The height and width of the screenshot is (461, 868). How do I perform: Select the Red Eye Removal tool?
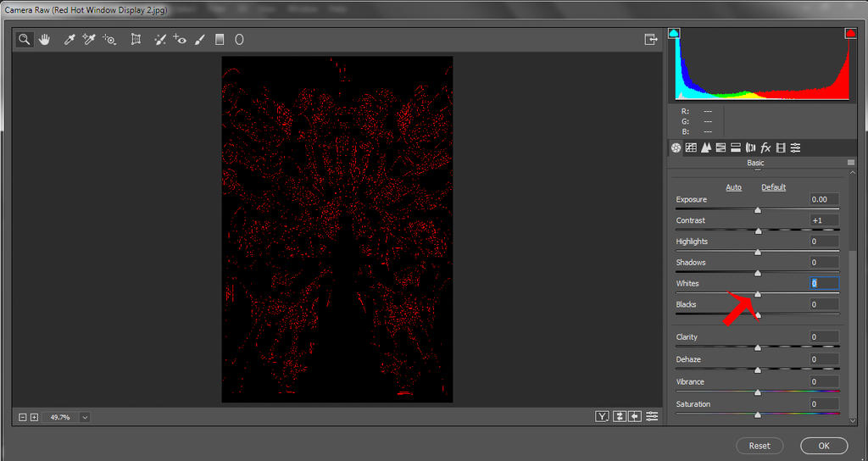point(180,39)
